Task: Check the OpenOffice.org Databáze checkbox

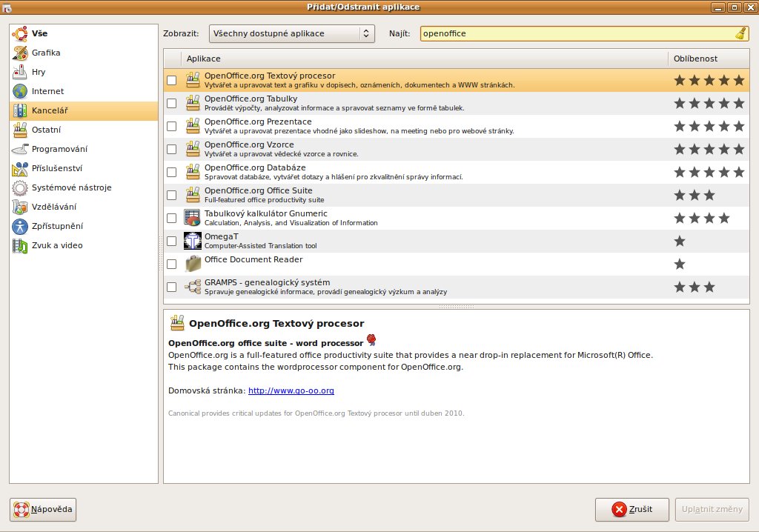Action: [x=172, y=173]
